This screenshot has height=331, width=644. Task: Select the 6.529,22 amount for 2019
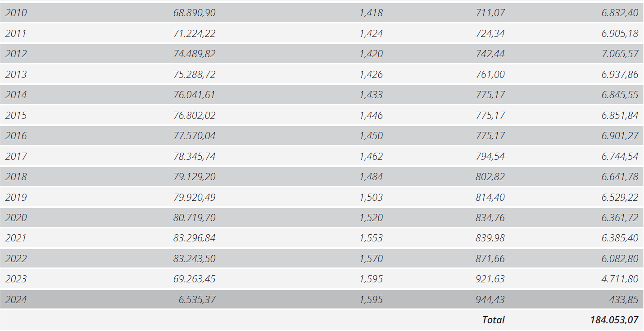coord(620,197)
